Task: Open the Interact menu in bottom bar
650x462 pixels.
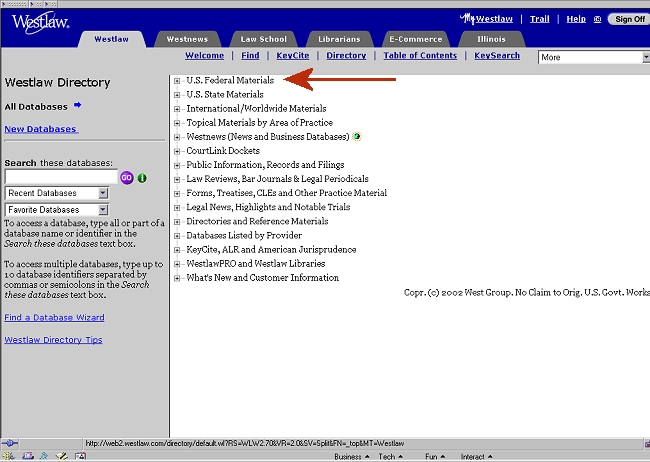Action: (x=477, y=457)
